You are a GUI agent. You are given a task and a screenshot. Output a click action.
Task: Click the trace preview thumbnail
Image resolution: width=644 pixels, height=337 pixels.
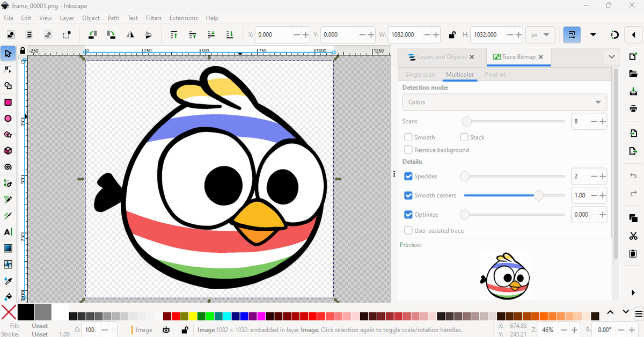click(505, 276)
